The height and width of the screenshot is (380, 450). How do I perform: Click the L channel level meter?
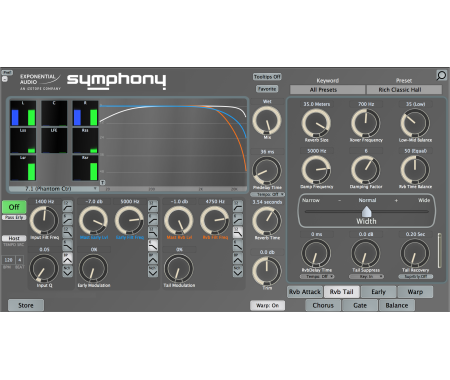pos(23,113)
